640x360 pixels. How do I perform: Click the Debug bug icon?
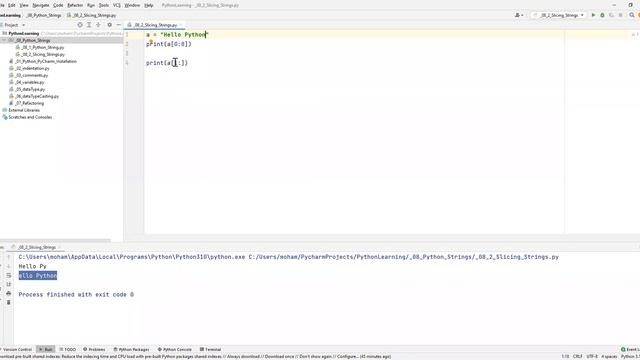point(602,15)
